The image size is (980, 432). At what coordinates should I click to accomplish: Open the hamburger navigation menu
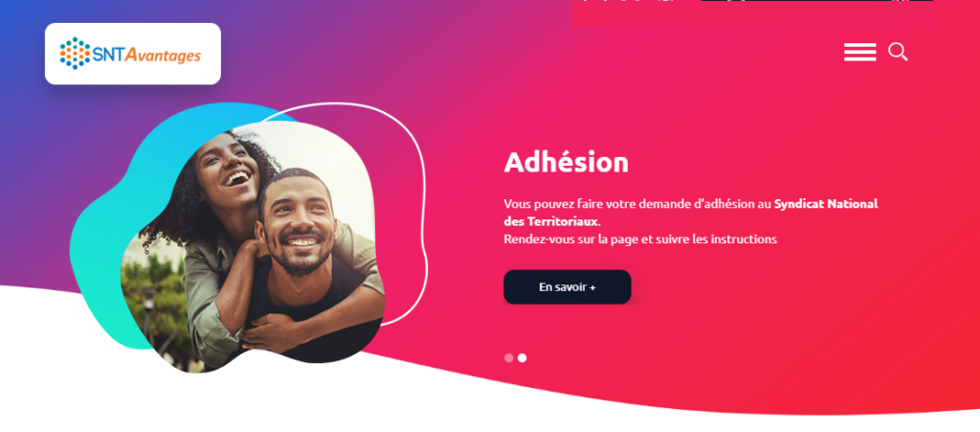[859, 52]
